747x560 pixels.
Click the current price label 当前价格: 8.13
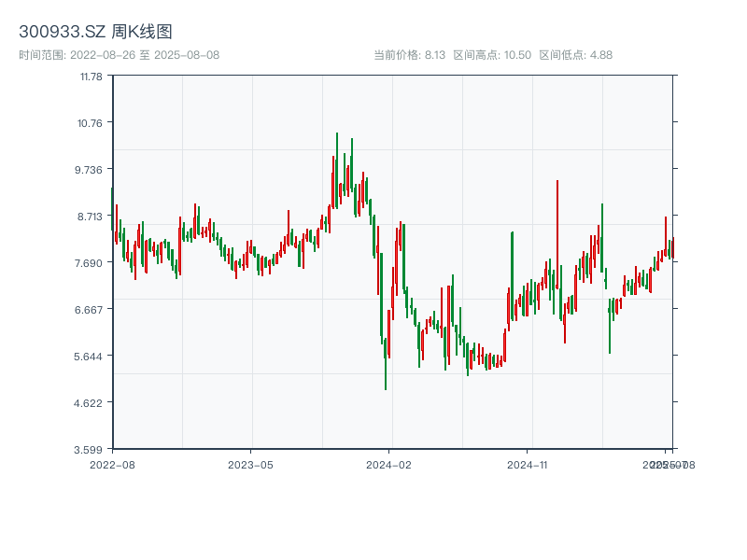coord(409,55)
